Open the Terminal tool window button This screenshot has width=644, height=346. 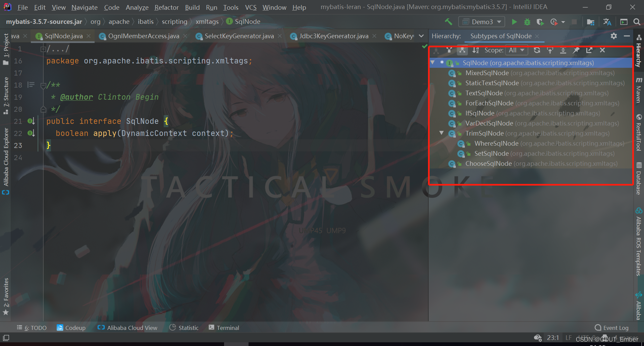[x=224, y=328]
